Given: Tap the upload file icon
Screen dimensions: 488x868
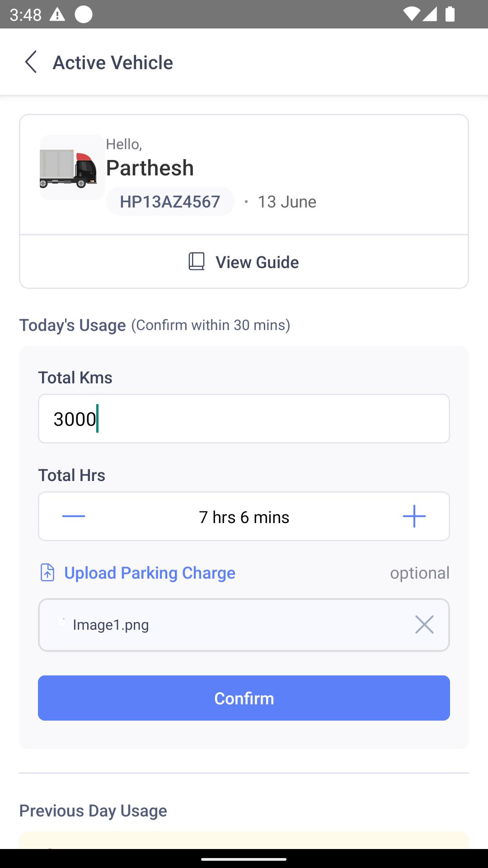Looking at the screenshot, I should pyautogui.click(x=47, y=572).
